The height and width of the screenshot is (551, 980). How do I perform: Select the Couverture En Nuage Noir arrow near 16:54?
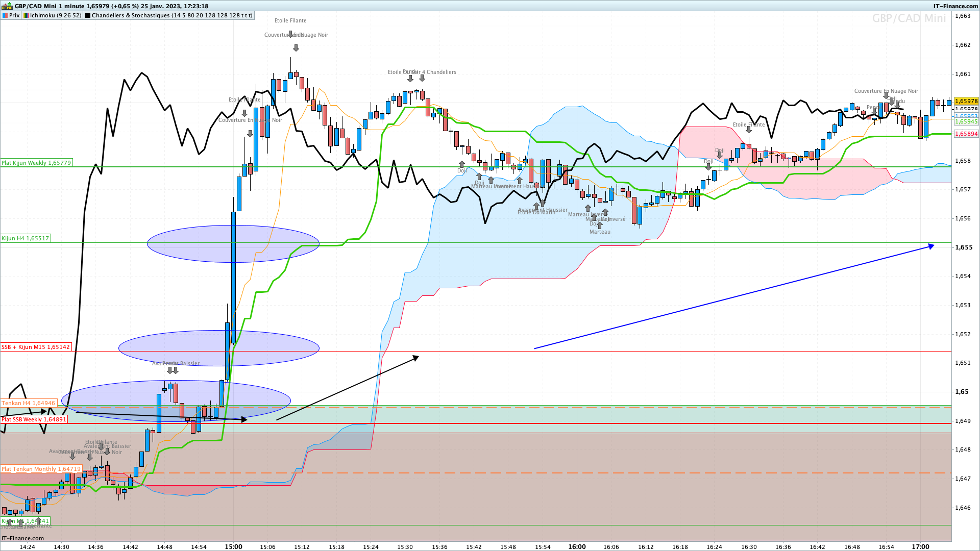tap(886, 95)
